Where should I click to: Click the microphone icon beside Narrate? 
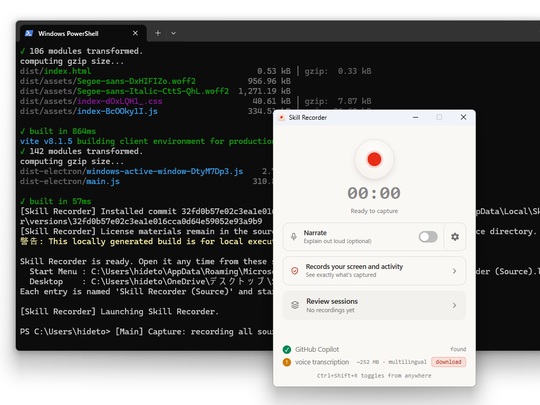[293, 237]
